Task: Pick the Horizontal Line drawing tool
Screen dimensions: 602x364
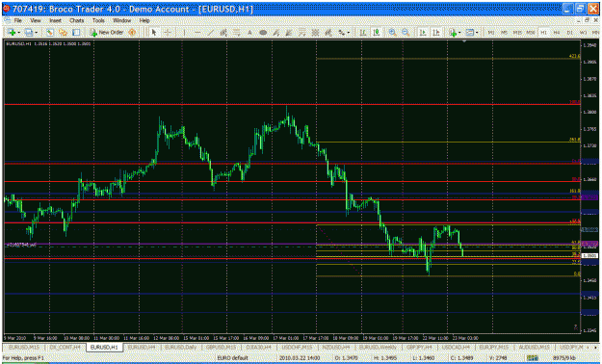Action: point(197,33)
